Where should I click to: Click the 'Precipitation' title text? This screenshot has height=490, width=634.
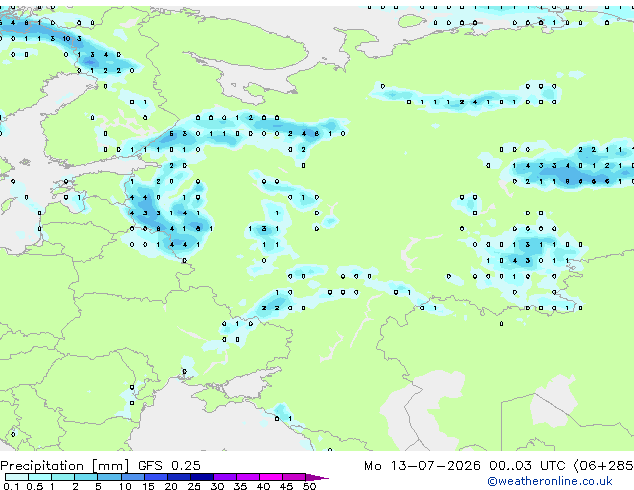click(x=42, y=466)
